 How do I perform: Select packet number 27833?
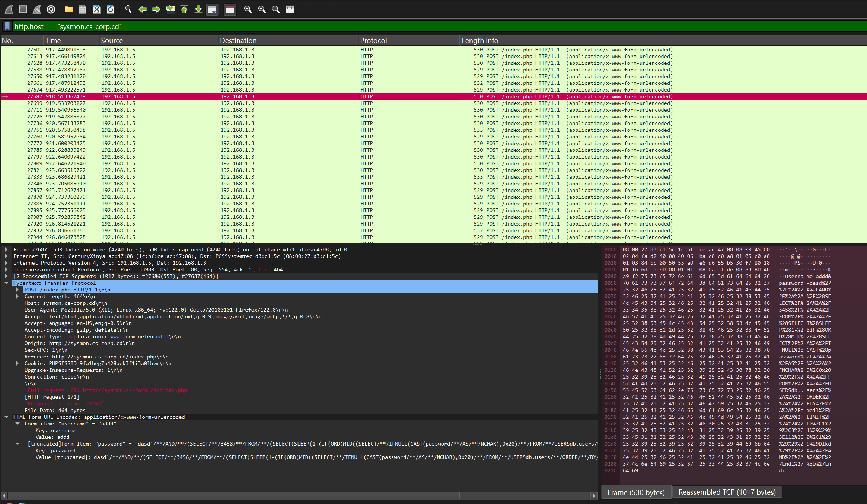click(433, 177)
